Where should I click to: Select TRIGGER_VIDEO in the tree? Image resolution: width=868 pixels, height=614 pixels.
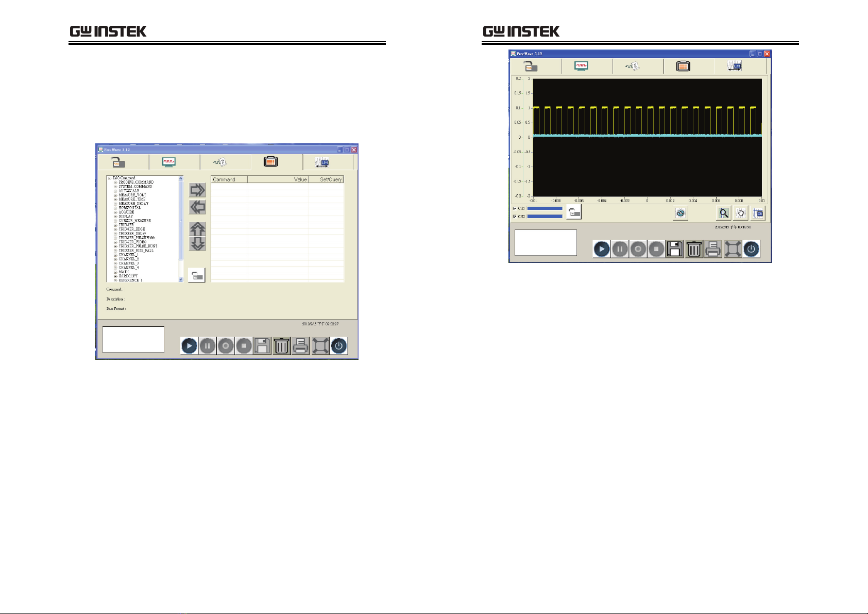point(133,242)
